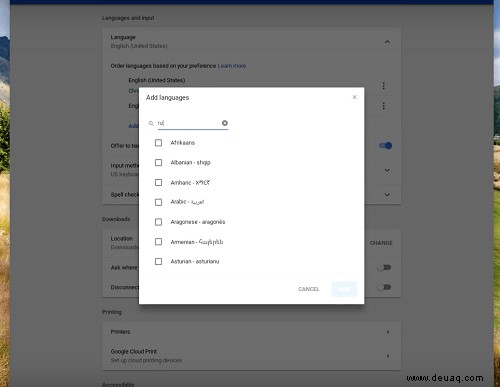Click CANCEL in Add languages dialog
Screen dimensions: 500x387
tap(308, 289)
